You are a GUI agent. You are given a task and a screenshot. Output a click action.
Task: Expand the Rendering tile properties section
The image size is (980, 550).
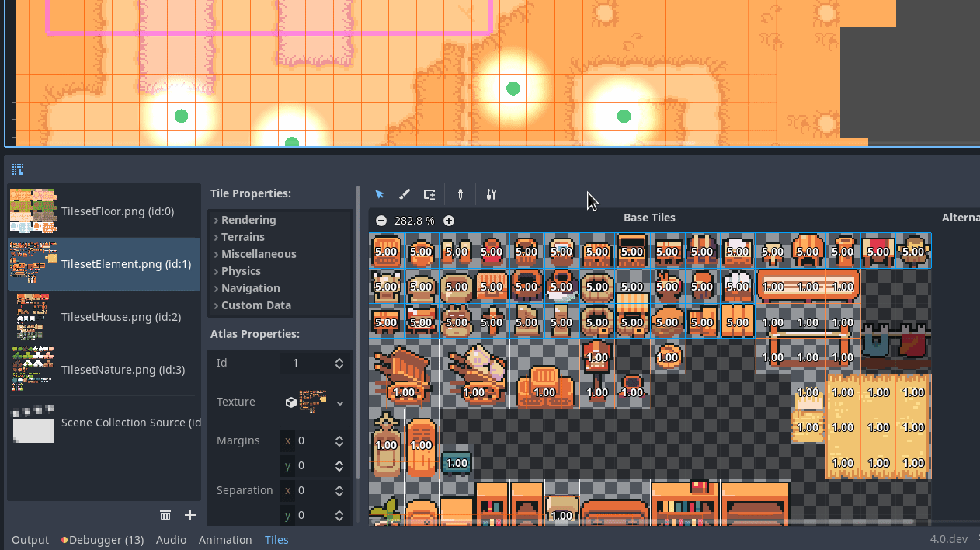click(x=280, y=220)
